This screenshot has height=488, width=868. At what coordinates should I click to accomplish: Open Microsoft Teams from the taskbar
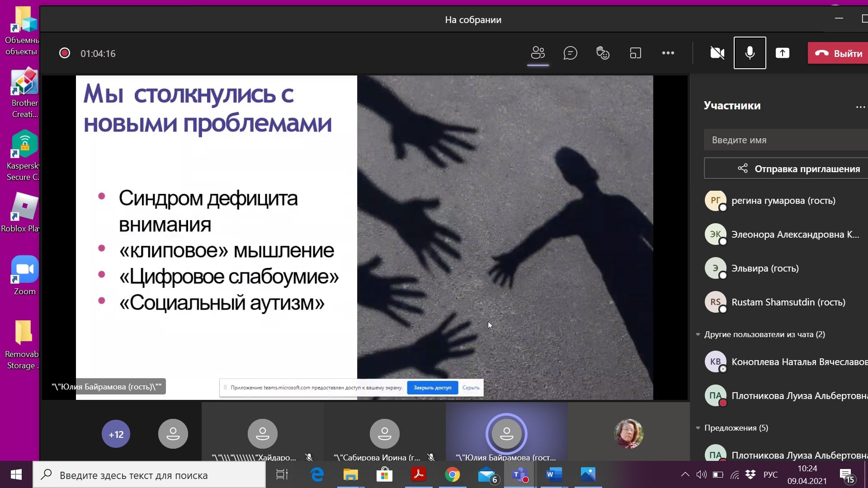[x=520, y=475]
